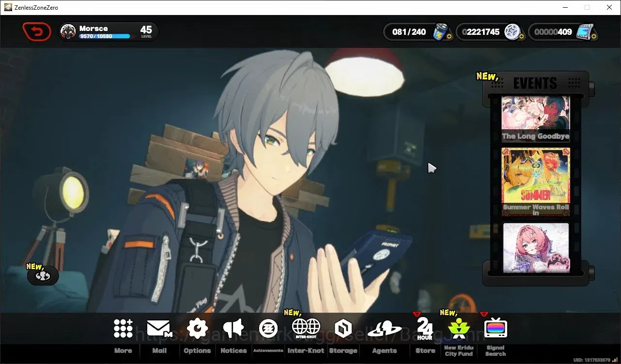The height and width of the screenshot is (364, 621).
Task: Click the Store label
Action: coord(425,350)
